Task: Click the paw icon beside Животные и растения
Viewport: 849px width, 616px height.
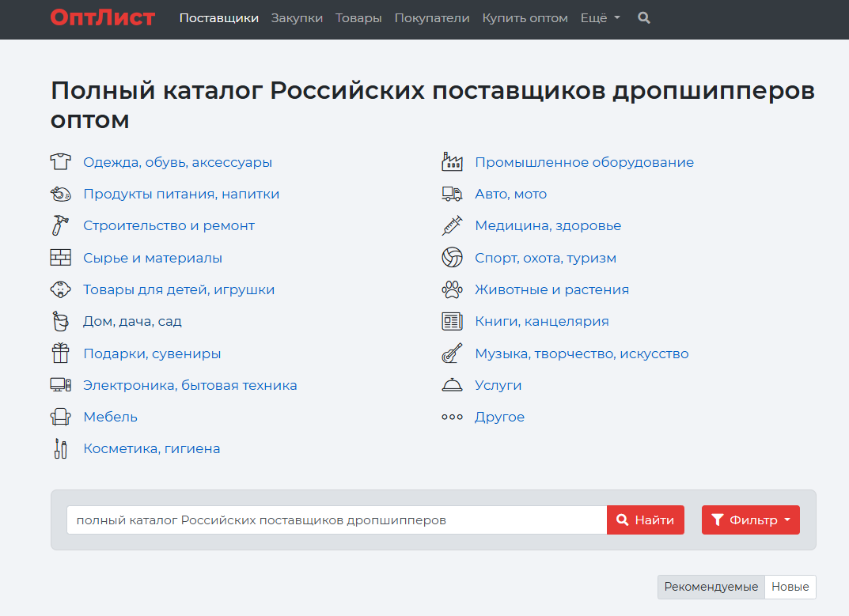Action: [x=452, y=289]
